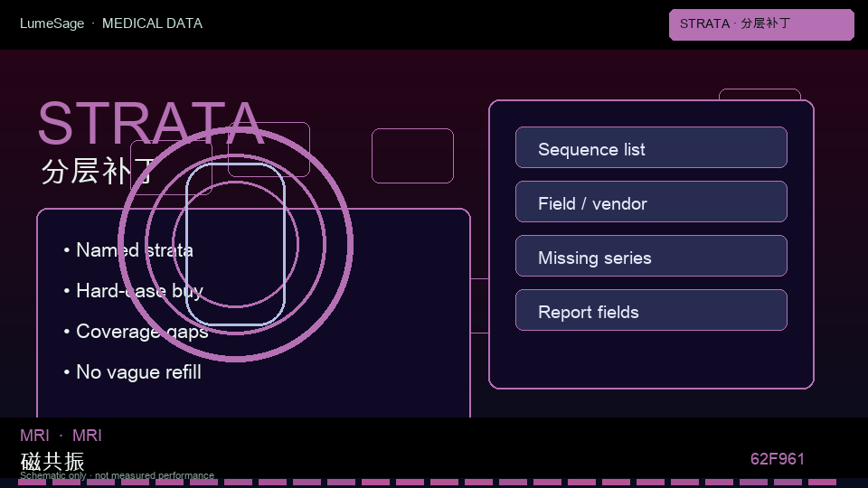This screenshot has width=868, height=488.
Task: Open the MEDICAL DATA header label
Action: click(x=152, y=23)
